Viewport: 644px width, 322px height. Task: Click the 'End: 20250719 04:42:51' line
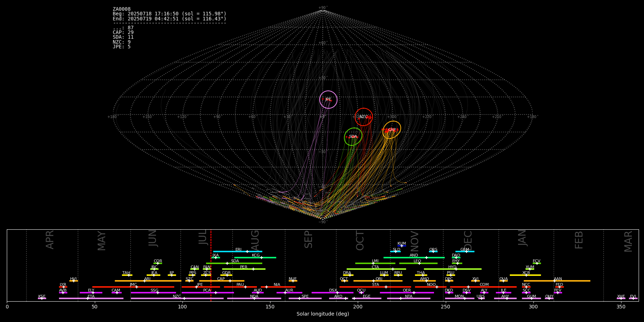click(x=170, y=19)
